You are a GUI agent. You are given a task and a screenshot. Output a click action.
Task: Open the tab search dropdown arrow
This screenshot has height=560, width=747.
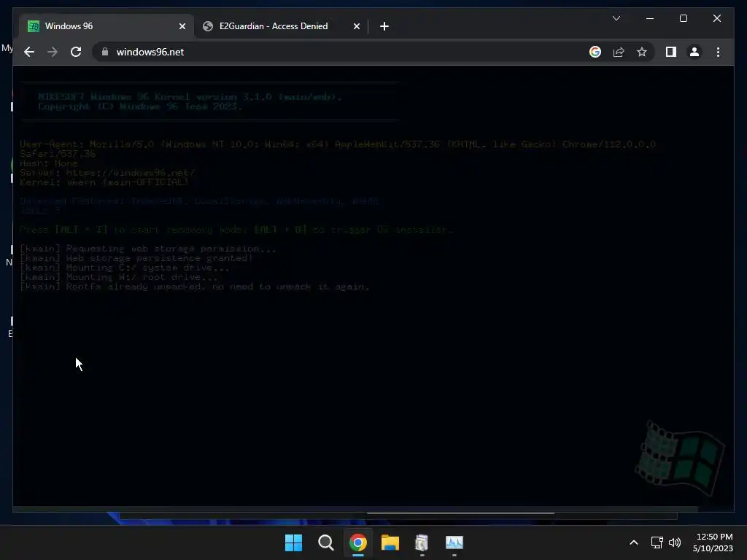coord(616,18)
